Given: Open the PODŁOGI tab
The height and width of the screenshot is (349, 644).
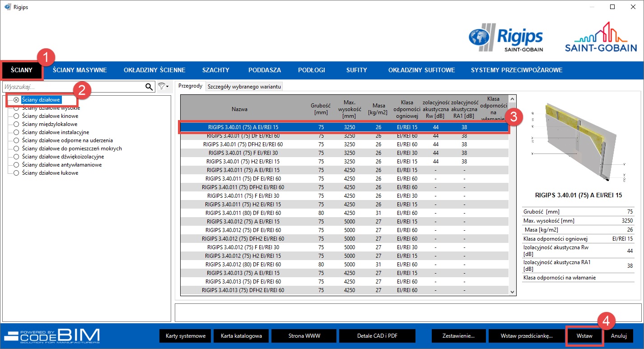Looking at the screenshot, I should [312, 70].
